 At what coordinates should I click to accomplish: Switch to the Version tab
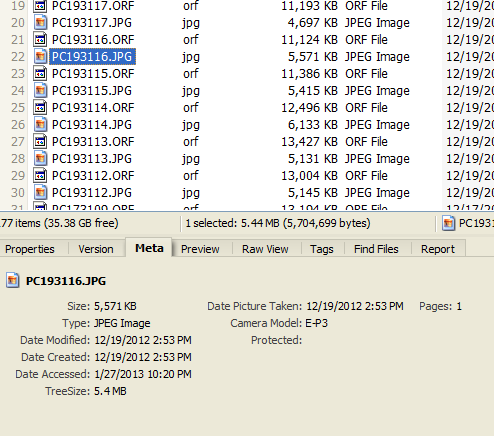point(96,249)
